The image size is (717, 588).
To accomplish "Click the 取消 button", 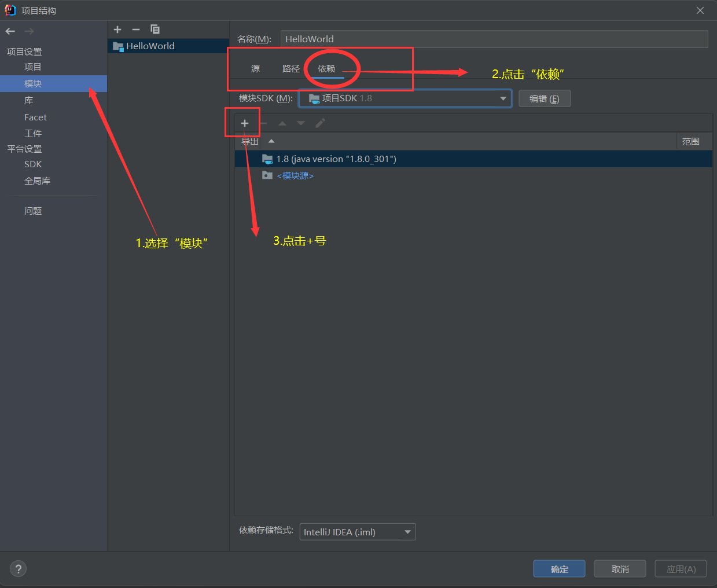I will point(620,569).
